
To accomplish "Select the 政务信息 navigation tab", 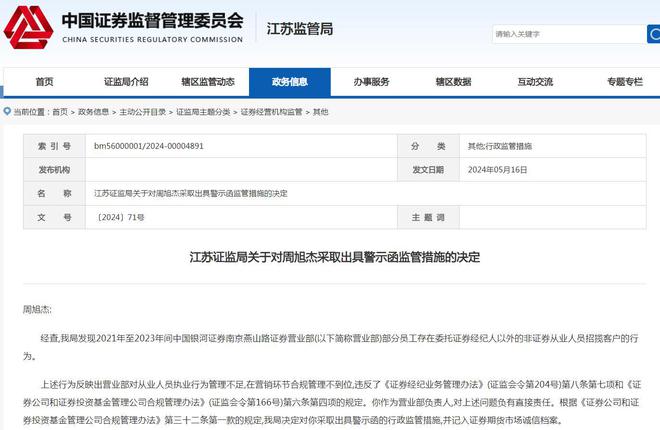I will click(x=290, y=82).
